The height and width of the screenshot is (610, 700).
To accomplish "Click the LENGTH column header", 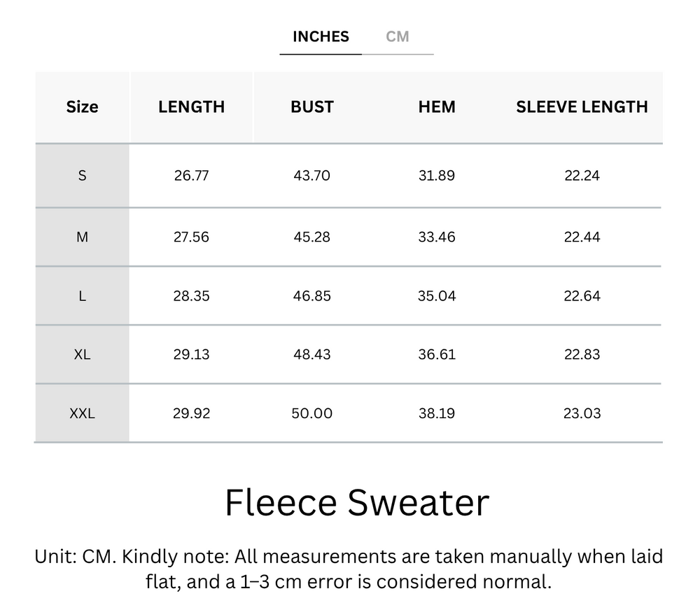I will coord(191,107).
